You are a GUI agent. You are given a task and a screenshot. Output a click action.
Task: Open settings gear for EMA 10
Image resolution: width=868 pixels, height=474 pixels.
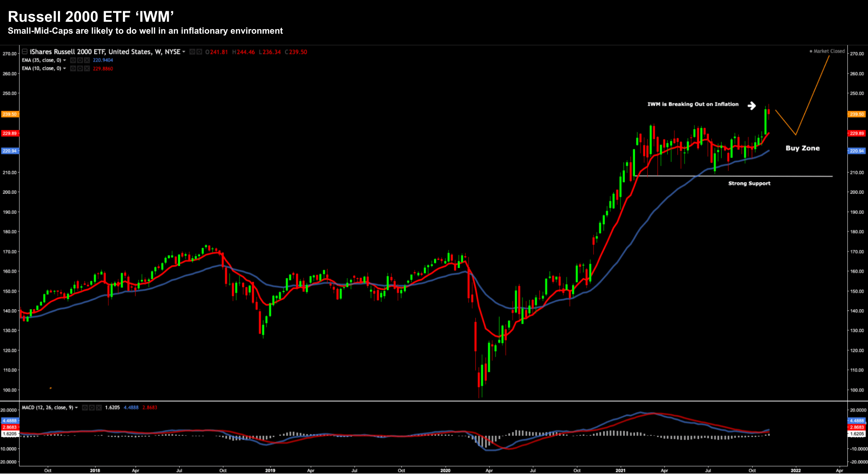pos(80,68)
